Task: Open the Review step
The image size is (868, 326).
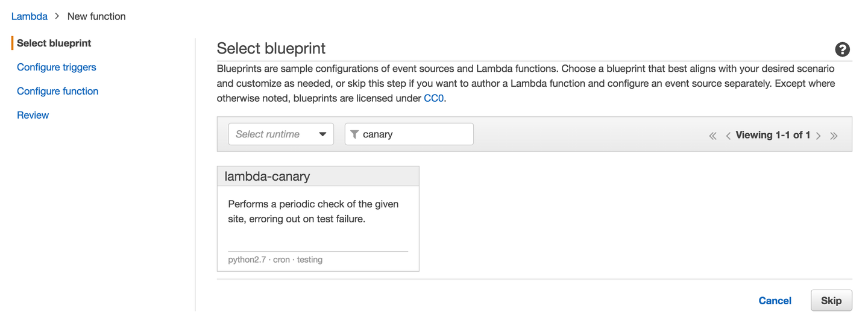Action: pyautogui.click(x=33, y=115)
